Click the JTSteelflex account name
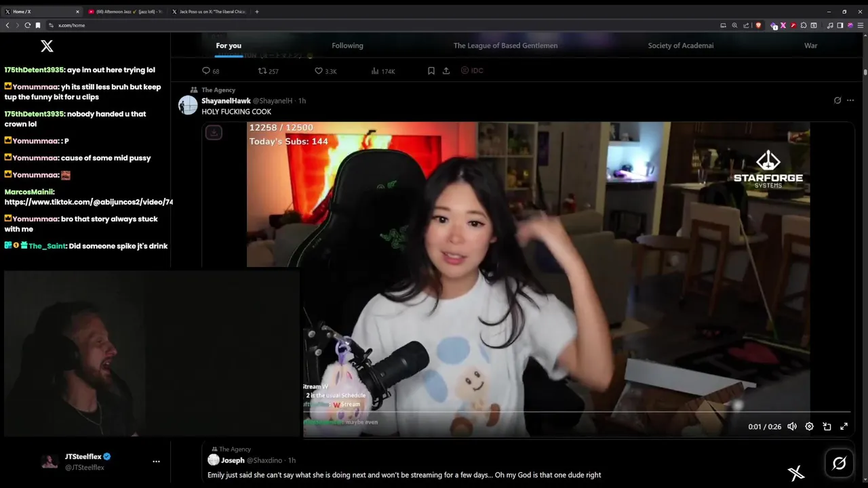 click(x=83, y=457)
